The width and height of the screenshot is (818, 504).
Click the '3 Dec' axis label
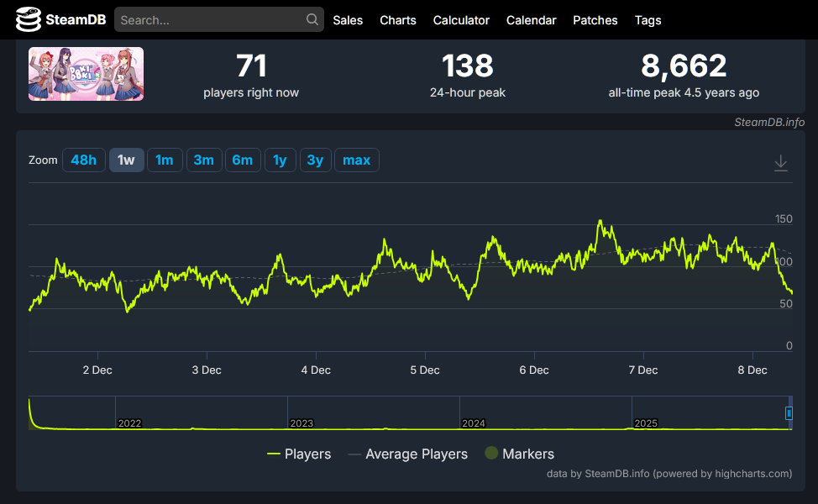[x=207, y=370]
